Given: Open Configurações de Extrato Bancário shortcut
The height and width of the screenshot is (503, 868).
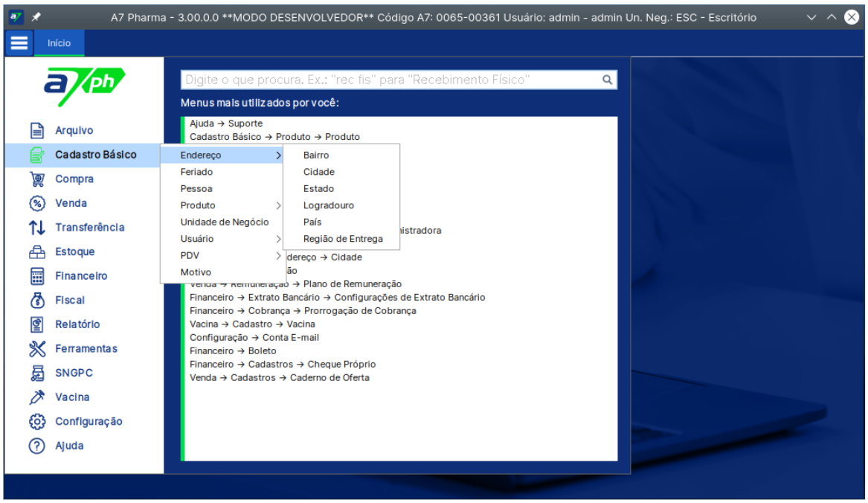Looking at the screenshot, I should 337,298.
